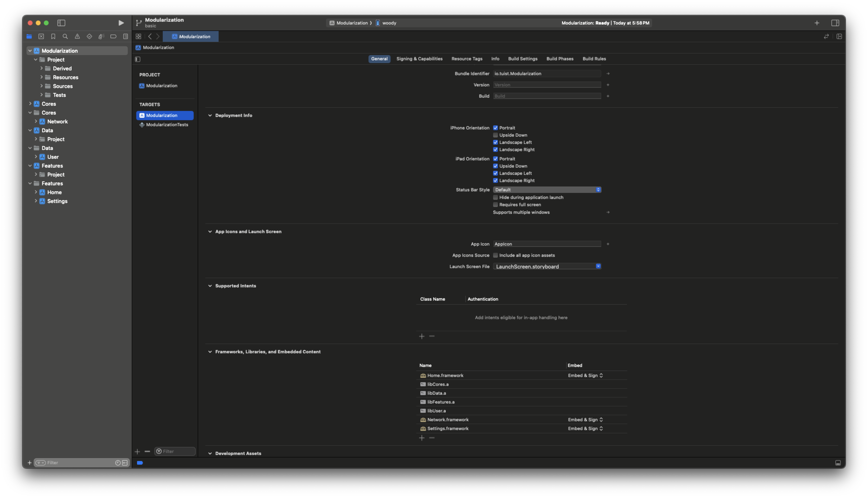Viewport: 868px width, 498px height.
Task: Enable iPhone Orientation Upside Down
Action: click(x=495, y=135)
